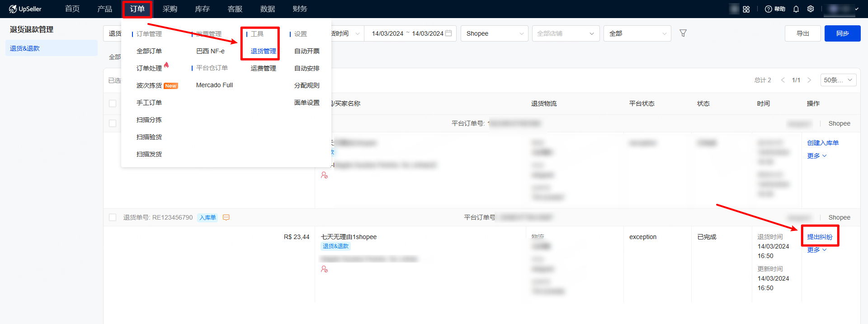Open notifications bell icon
The width and height of the screenshot is (868, 324).
click(796, 9)
